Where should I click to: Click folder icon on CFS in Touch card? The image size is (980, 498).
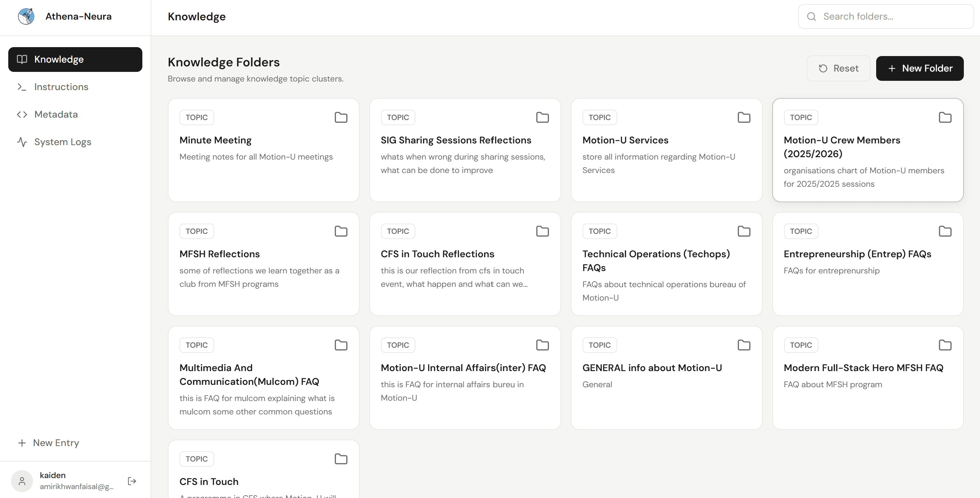point(341,458)
